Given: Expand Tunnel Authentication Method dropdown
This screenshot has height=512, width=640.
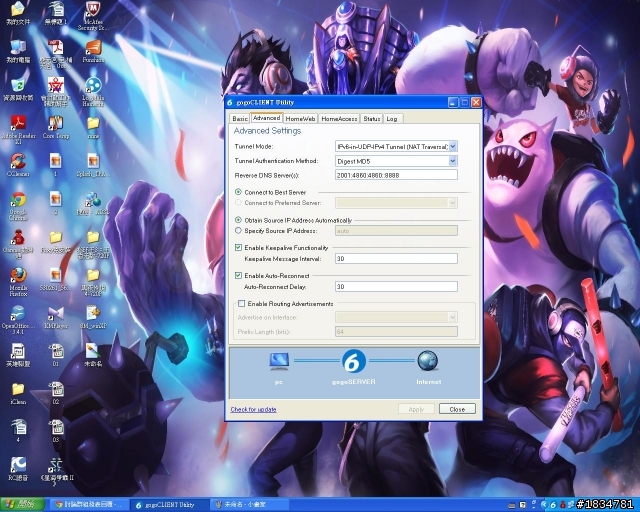Looking at the screenshot, I should pos(453,161).
